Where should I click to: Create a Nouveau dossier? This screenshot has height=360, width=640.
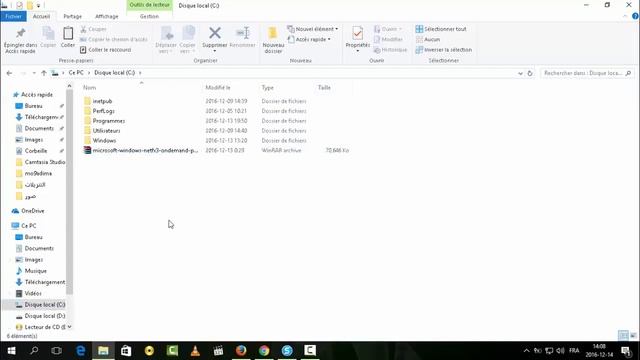[x=273, y=40]
